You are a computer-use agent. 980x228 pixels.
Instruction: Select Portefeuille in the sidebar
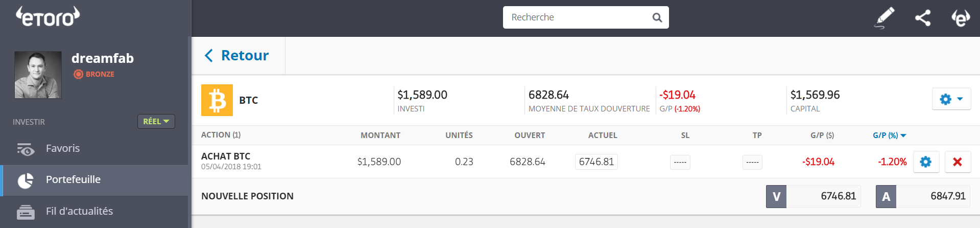(x=73, y=180)
